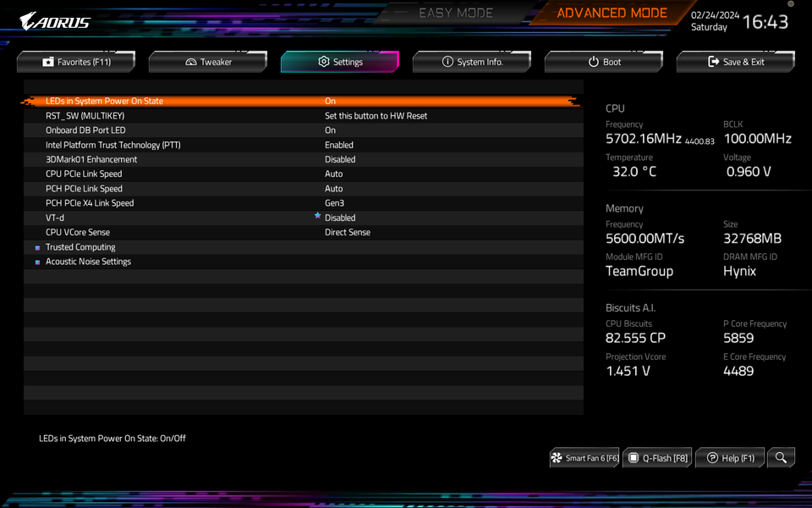Click the 16:43 clock display
The height and width of the screenshot is (508, 812).
coord(765,22)
